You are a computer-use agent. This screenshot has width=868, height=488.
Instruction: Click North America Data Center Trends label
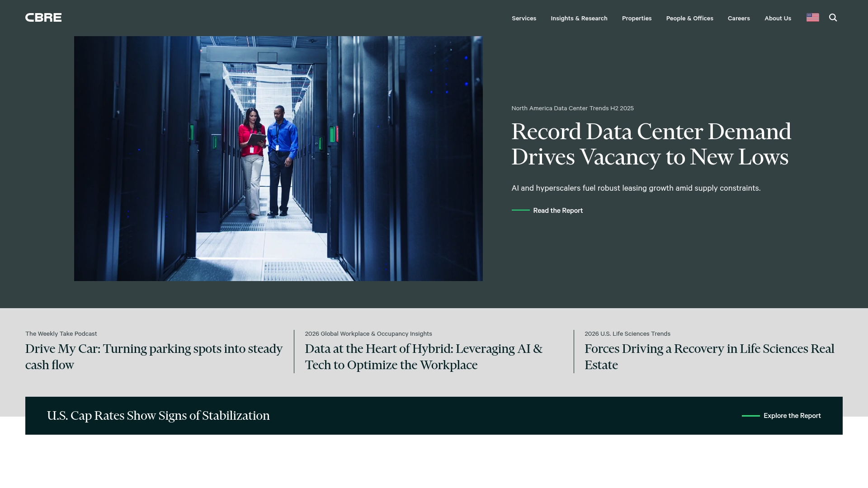click(572, 108)
